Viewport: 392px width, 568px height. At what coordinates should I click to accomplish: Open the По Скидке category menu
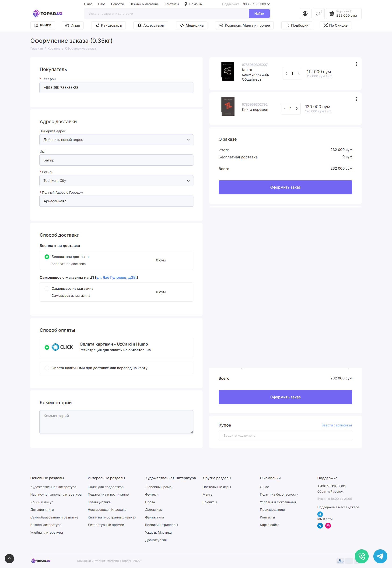pos(335,25)
